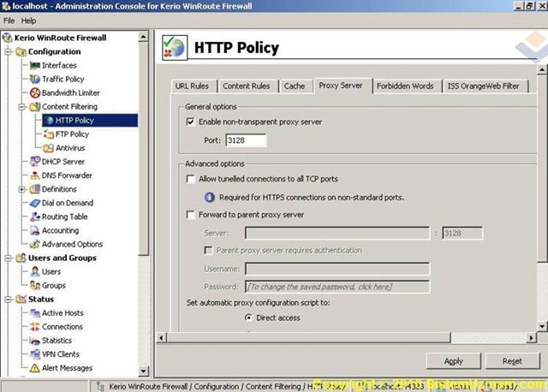Click the Advanced Options icon
Viewport: 548px width, 392px height.
[x=34, y=244]
